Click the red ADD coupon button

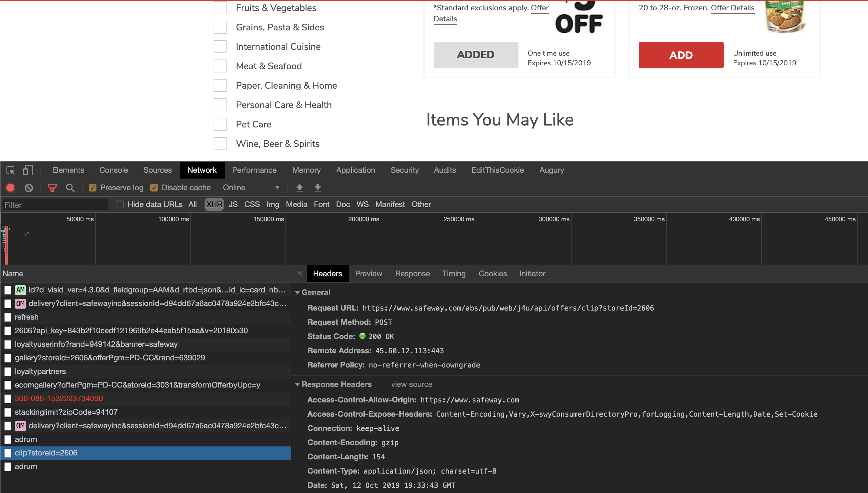click(x=681, y=55)
